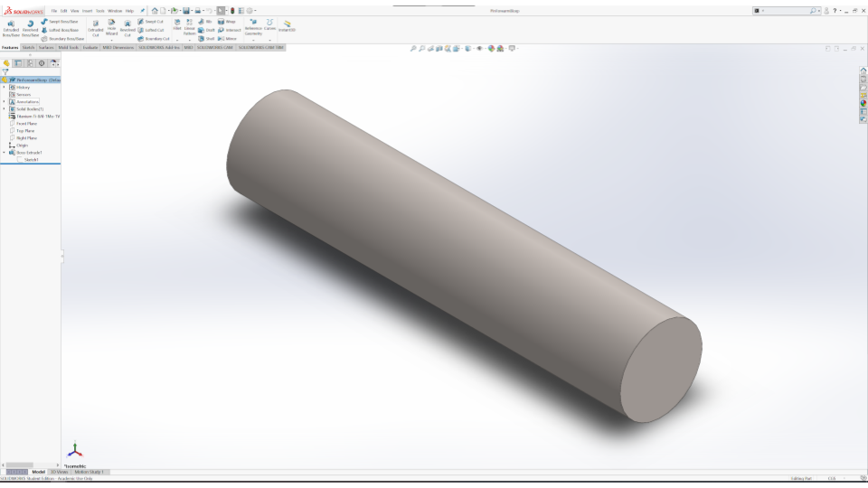Switch to the Sketch ribbon tab
The width and height of the screenshot is (868, 488).
point(27,47)
